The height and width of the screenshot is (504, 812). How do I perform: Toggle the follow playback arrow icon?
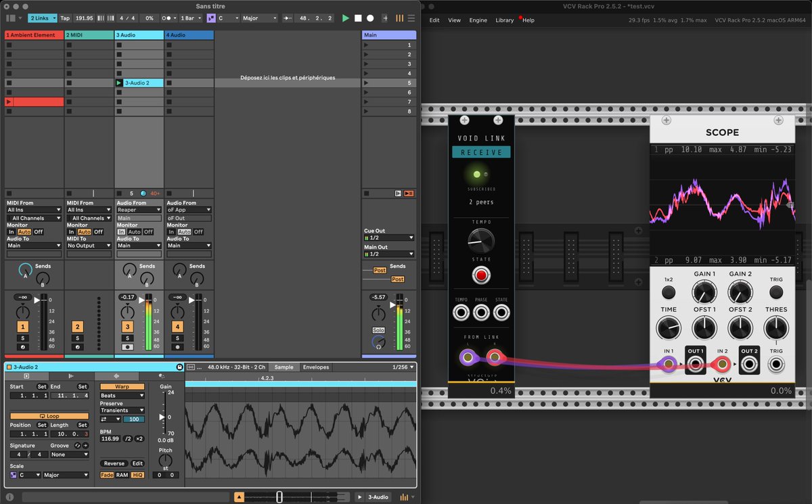coord(287,18)
